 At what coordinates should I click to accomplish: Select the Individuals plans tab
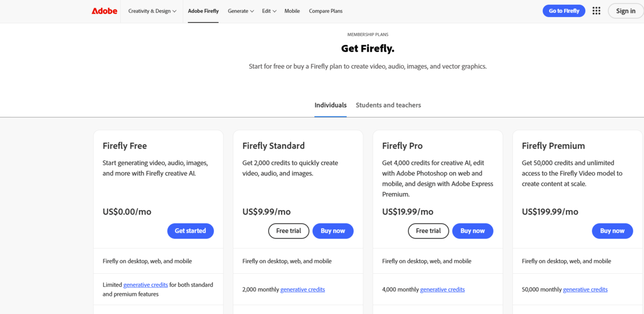(331, 105)
